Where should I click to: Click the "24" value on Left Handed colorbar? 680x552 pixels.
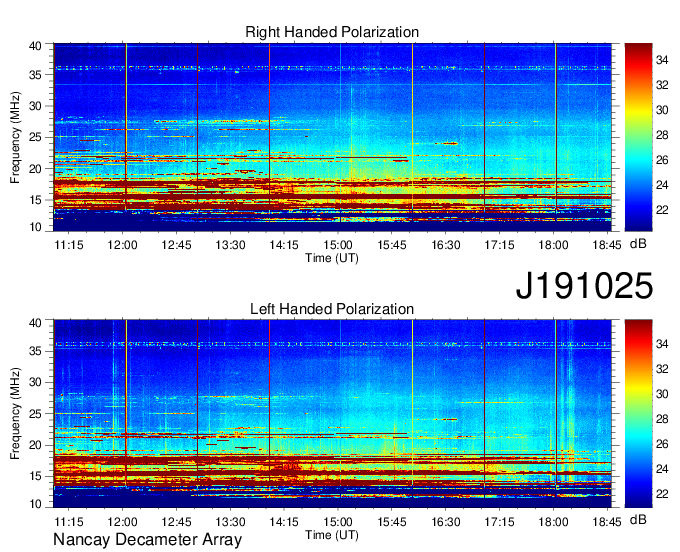tap(662, 469)
